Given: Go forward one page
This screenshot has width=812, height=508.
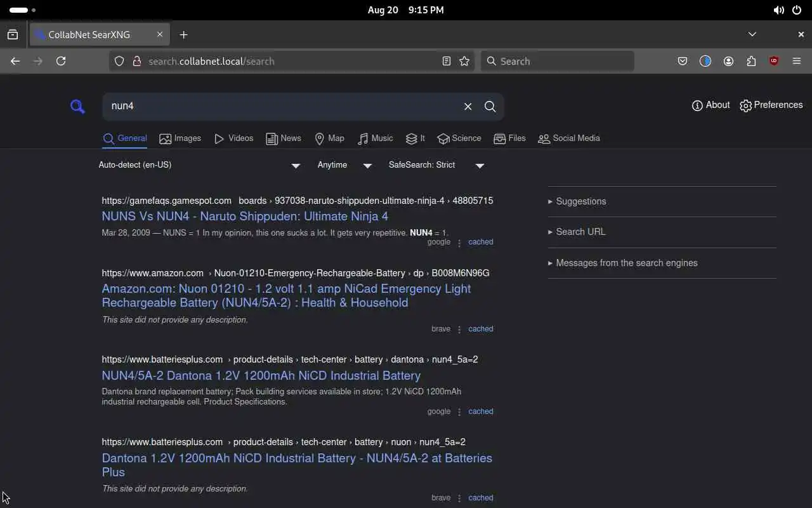Looking at the screenshot, I should [38, 61].
